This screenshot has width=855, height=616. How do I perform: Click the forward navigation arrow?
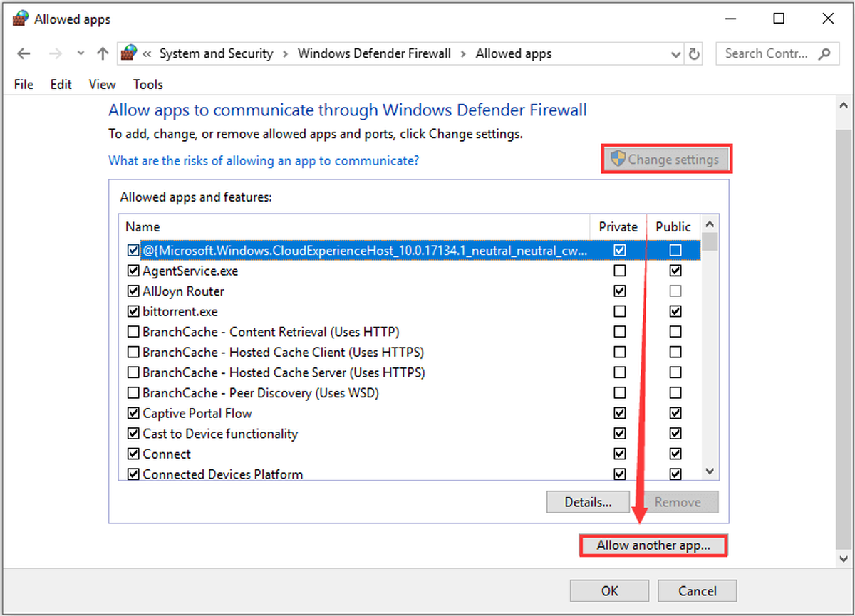tap(56, 53)
